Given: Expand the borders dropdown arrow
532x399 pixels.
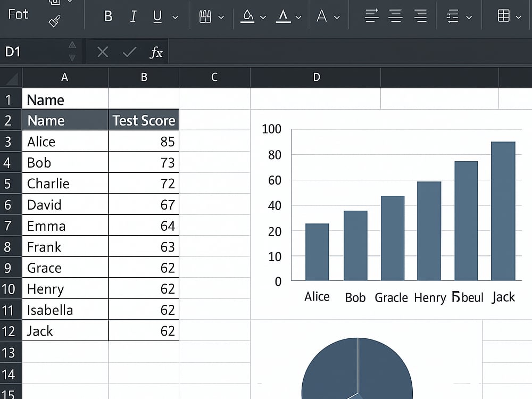Looking at the screenshot, I should pyautogui.click(x=221, y=18).
